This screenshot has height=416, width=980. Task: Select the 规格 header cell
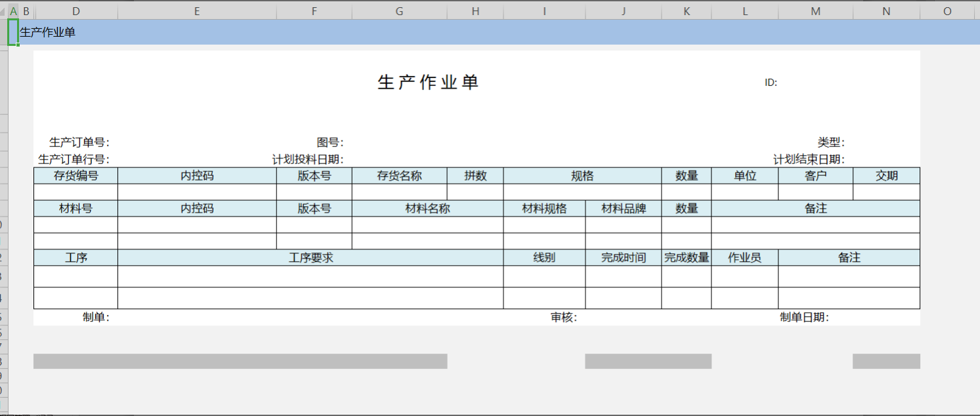pyautogui.click(x=582, y=176)
